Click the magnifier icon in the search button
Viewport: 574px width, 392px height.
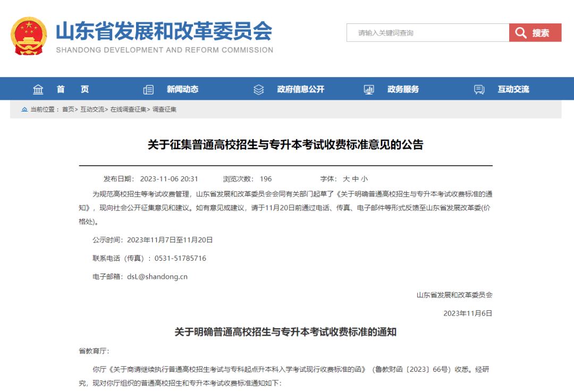(x=520, y=33)
